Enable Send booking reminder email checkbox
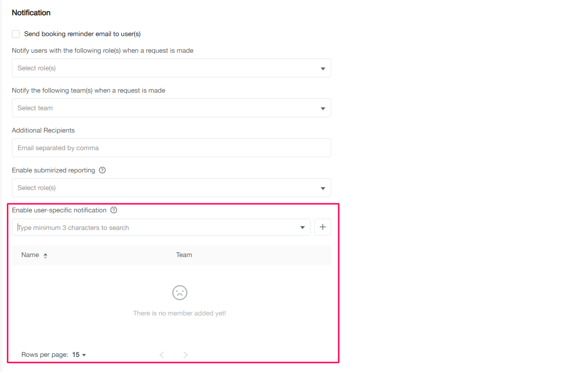Viewport: 588px width, 372px height. pyautogui.click(x=16, y=34)
